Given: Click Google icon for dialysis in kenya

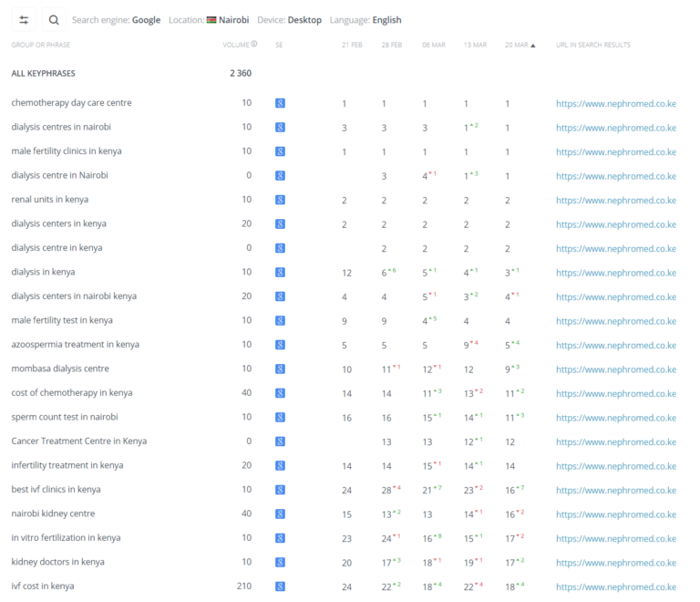Looking at the screenshot, I should point(280,272).
